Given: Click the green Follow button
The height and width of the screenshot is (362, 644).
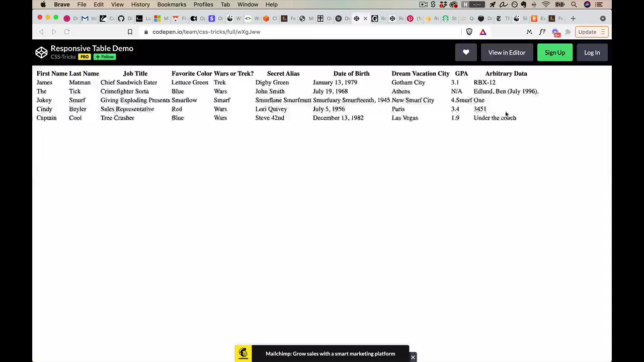Looking at the screenshot, I should [105, 57].
